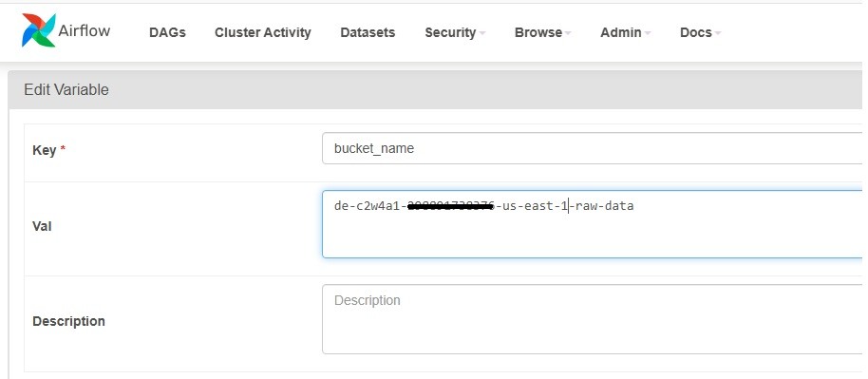Open the Admin dropdown menu

(625, 32)
